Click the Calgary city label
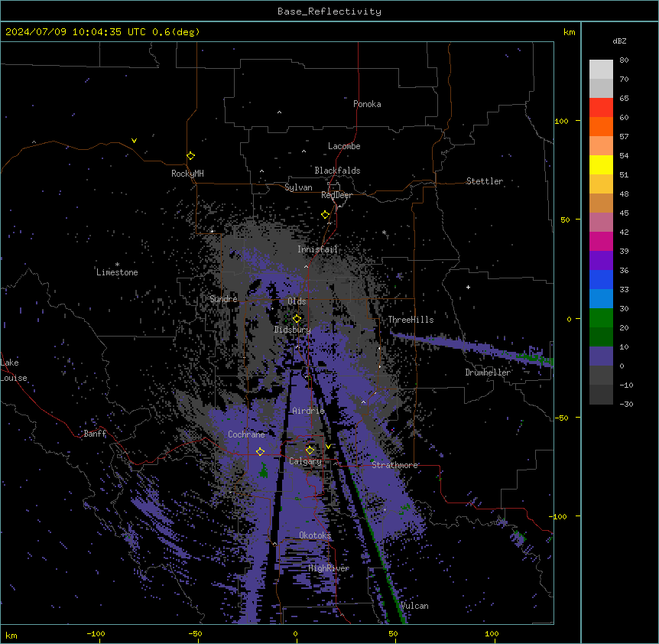This screenshot has width=659, height=644. tap(305, 461)
